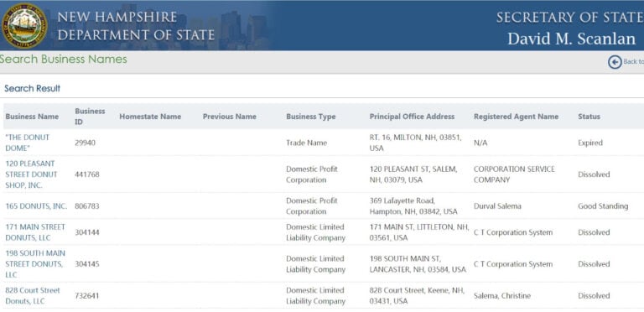Click Domestic Profit Corporation type for 165 Donuts

312,205
